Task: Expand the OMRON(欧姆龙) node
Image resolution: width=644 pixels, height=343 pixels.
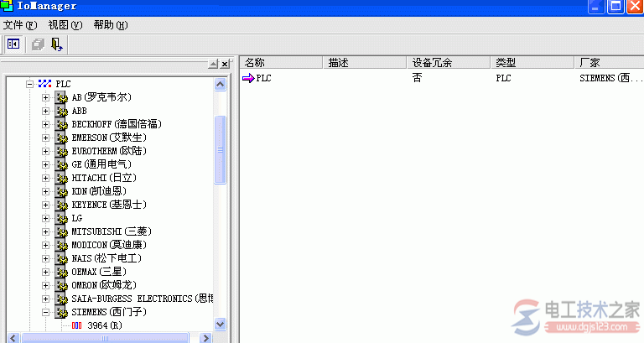Action: pyautogui.click(x=45, y=285)
